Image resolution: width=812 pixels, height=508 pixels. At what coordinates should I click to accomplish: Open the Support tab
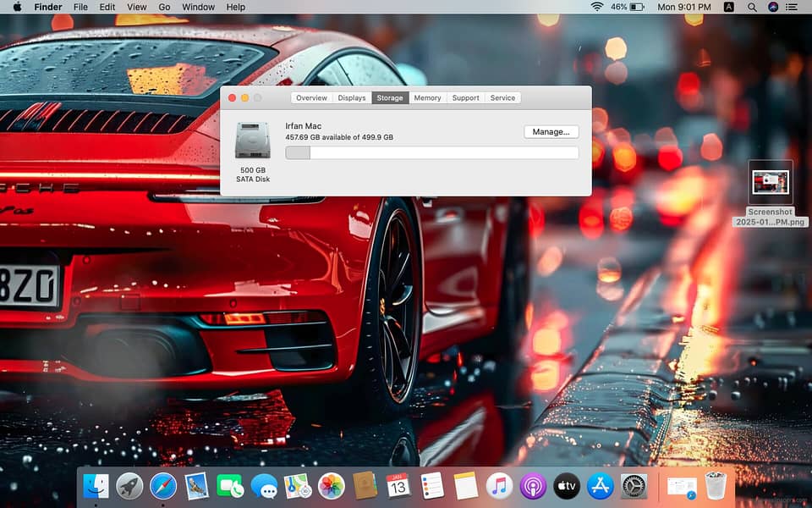(x=465, y=98)
